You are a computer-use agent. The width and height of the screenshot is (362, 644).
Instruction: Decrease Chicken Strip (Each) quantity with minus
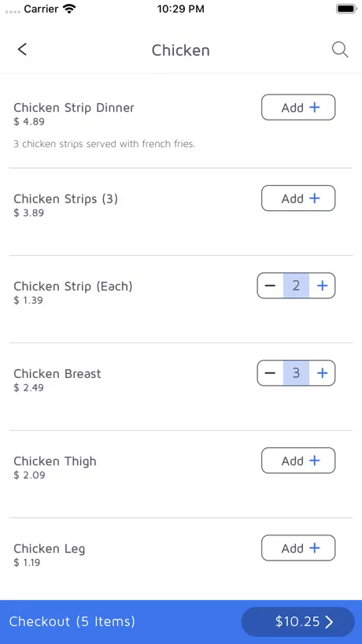click(270, 286)
